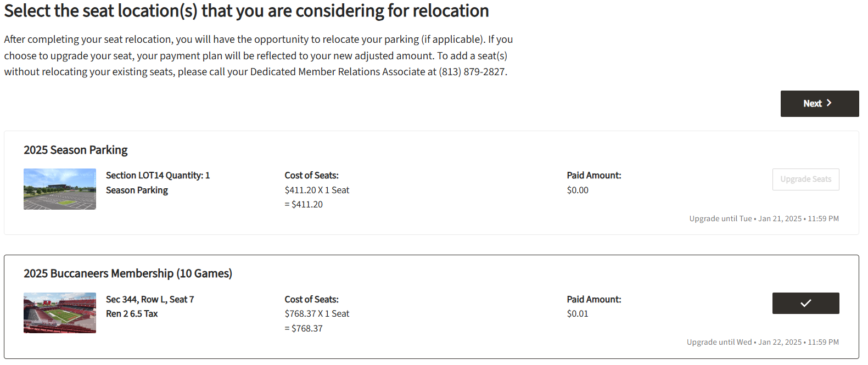868x365 pixels.
Task: Click the Sec 344, Row L, Seat 7 label
Action: coord(150,300)
